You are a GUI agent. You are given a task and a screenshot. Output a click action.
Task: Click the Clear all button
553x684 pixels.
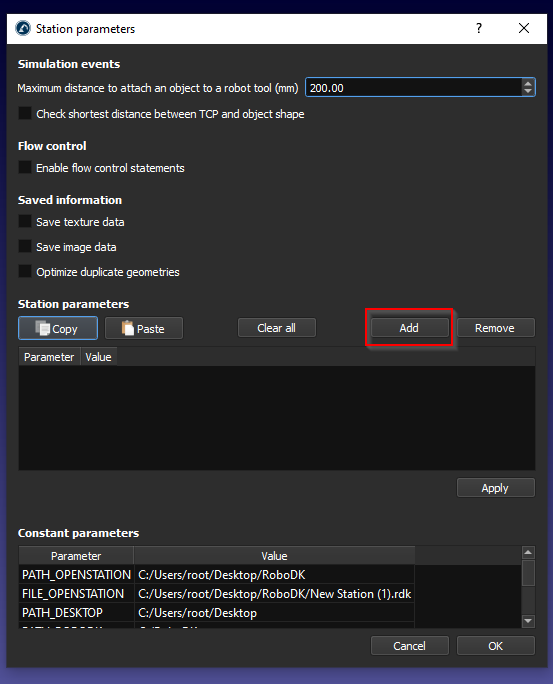pyautogui.click(x=276, y=328)
